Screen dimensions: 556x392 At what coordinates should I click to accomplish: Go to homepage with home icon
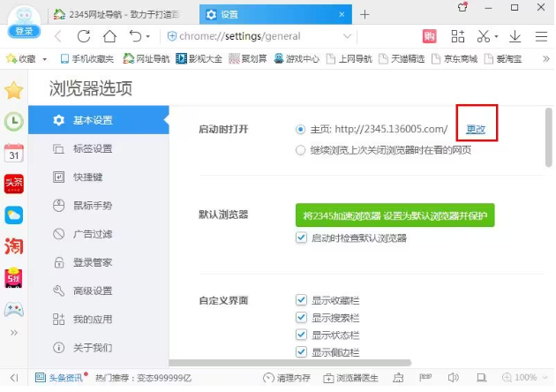[109, 36]
